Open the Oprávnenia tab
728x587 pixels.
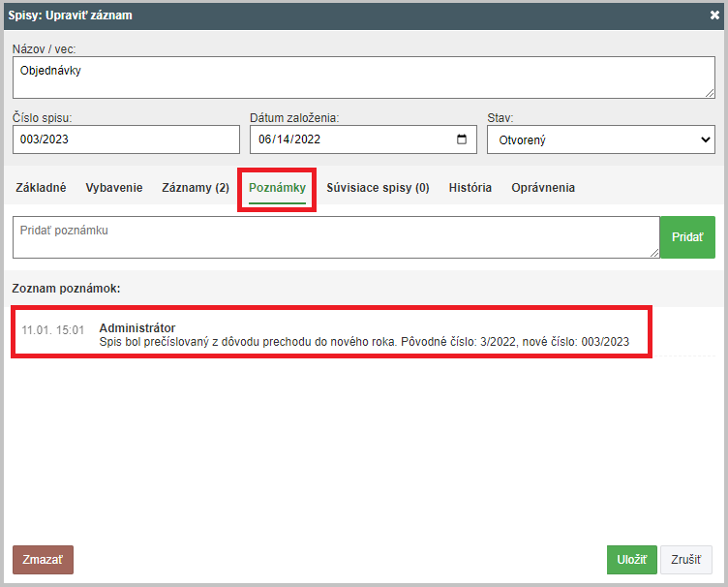pyautogui.click(x=543, y=188)
